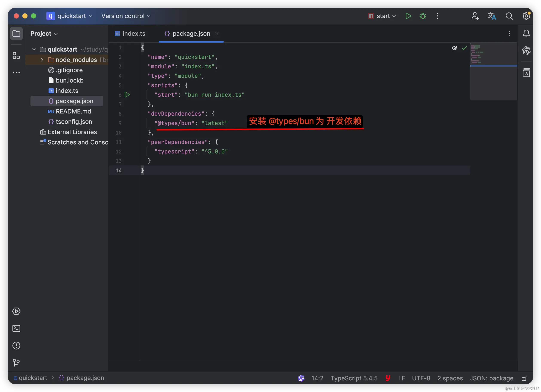Toggle reader mode eye icon
The image size is (541, 392).
[454, 48]
